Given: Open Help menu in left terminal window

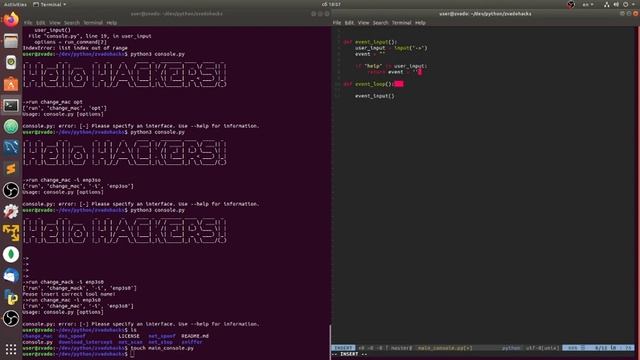Looking at the screenshot, I should (x=111, y=23).
